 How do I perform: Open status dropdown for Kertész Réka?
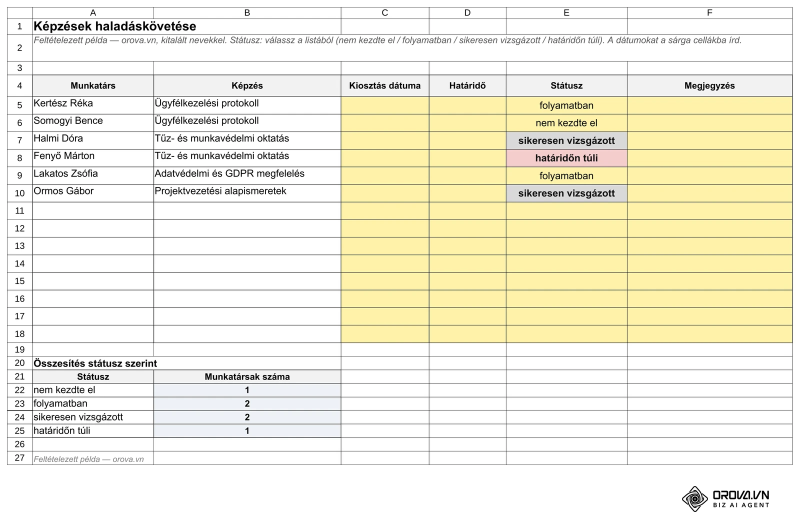pos(566,105)
